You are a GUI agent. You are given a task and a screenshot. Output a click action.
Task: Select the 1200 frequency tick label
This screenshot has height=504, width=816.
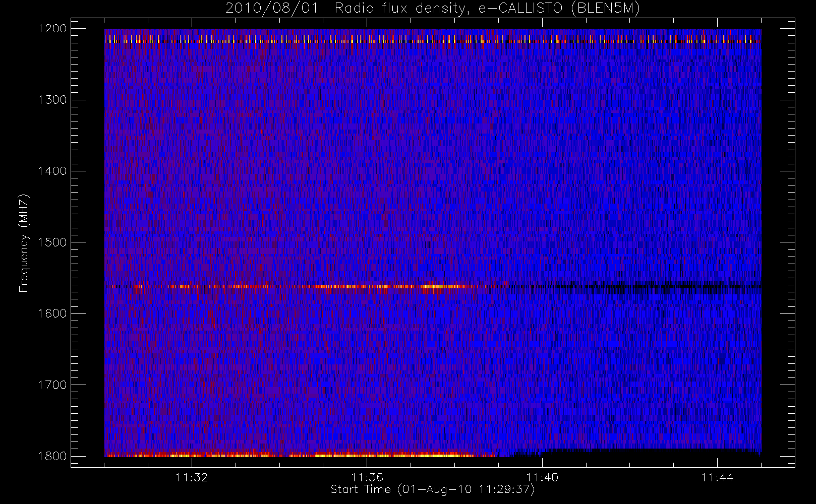(x=52, y=29)
